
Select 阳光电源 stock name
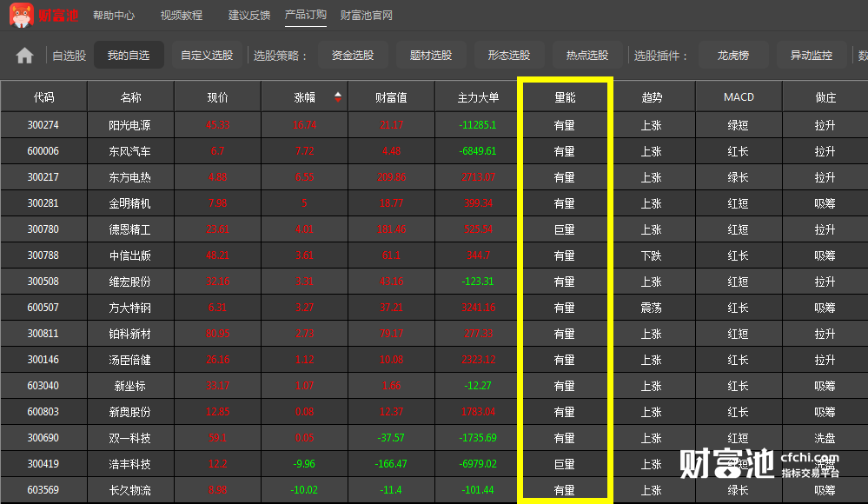point(129,125)
